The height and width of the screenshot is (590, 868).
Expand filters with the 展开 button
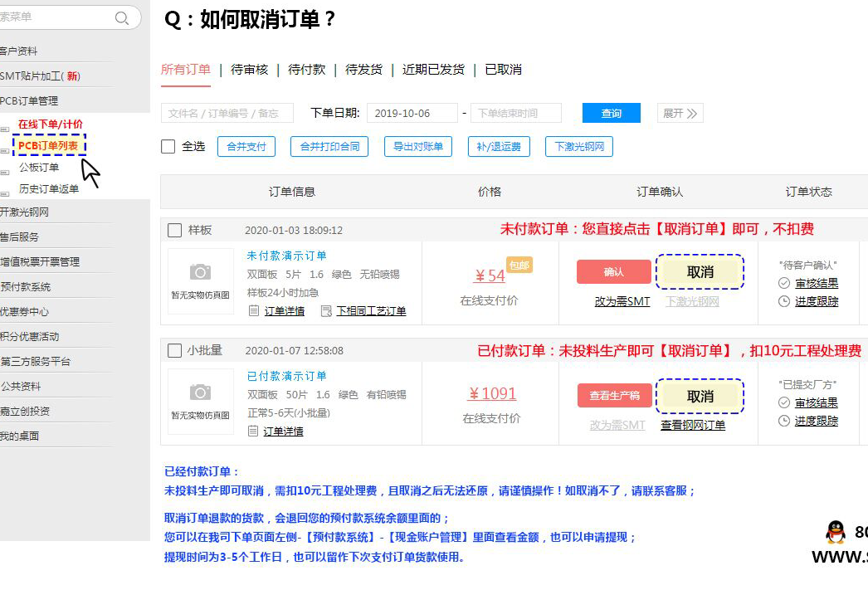680,114
